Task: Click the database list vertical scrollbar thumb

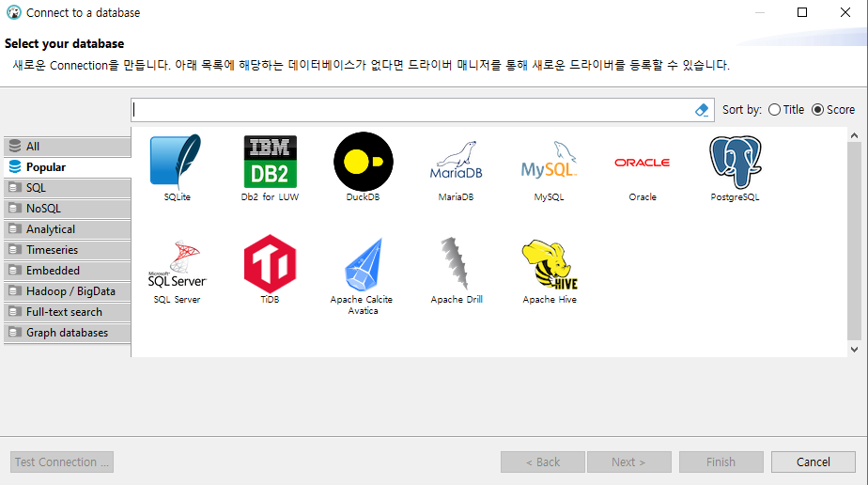Action: [x=854, y=241]
